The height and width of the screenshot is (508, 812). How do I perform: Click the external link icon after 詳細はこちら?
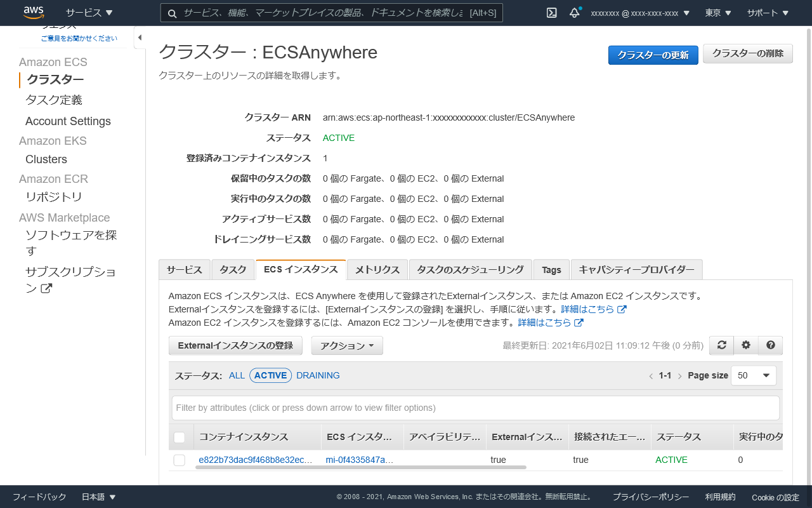622,309
